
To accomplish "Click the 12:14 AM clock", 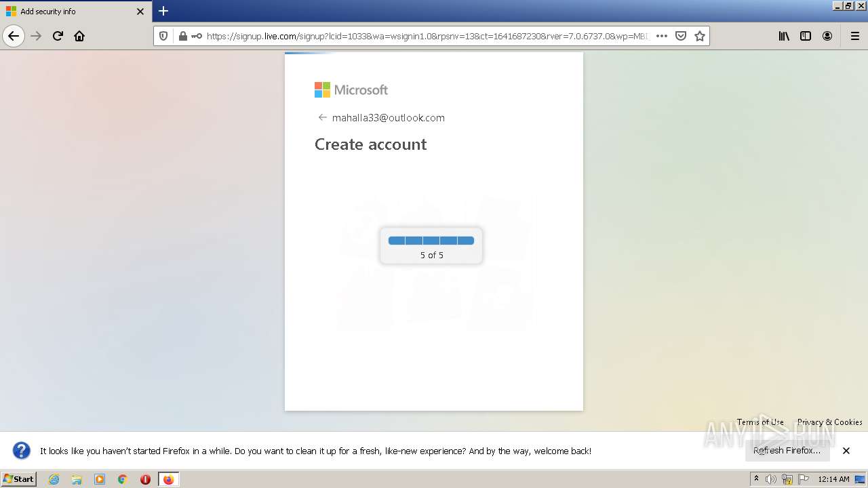I will [833, 479].
